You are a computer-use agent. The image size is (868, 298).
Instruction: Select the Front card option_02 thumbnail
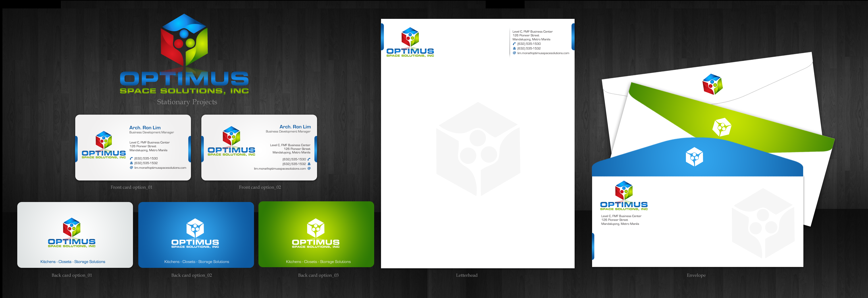click(259, 147)
